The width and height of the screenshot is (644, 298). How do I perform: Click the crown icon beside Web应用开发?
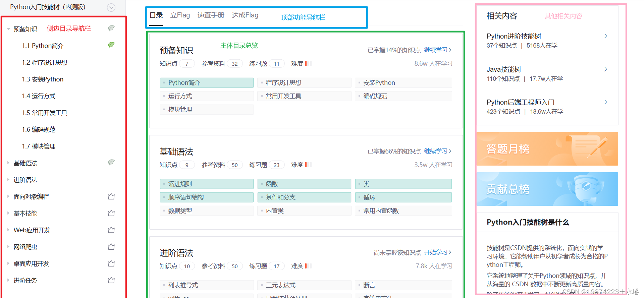[x=111, y=230]
